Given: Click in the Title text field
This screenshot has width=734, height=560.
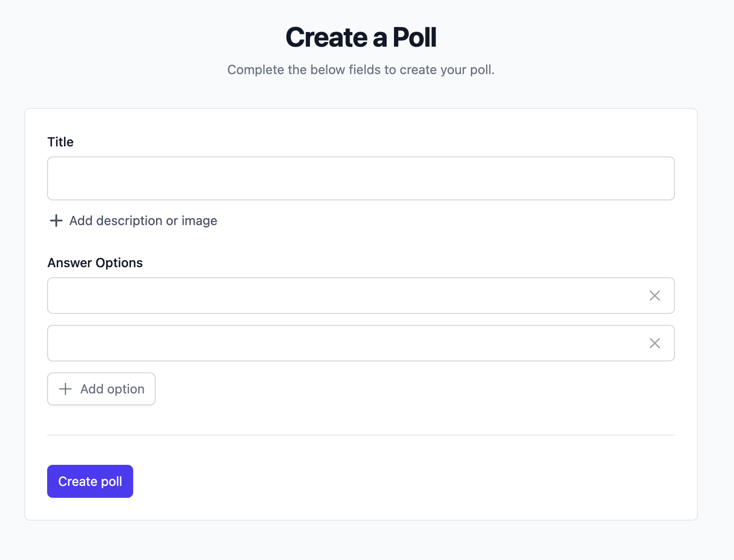Looking at the screenshot, I should click(x=361, y=178).
